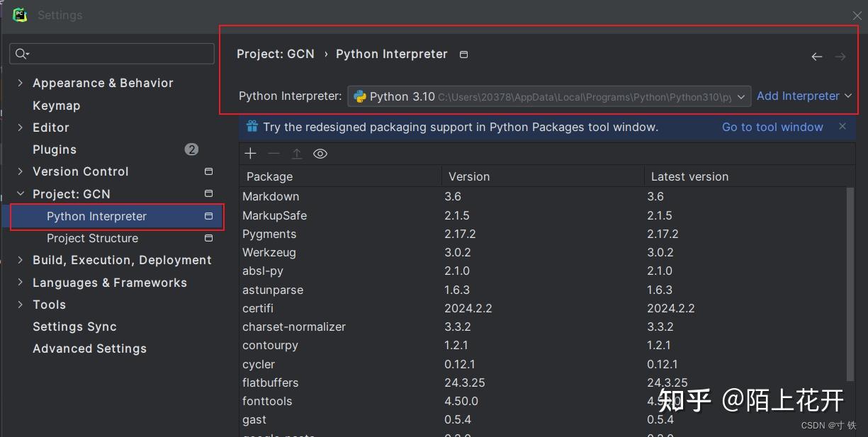Click the Install package plus icon
Viewport: 868px width, 437px height.
tap(250, 153)
